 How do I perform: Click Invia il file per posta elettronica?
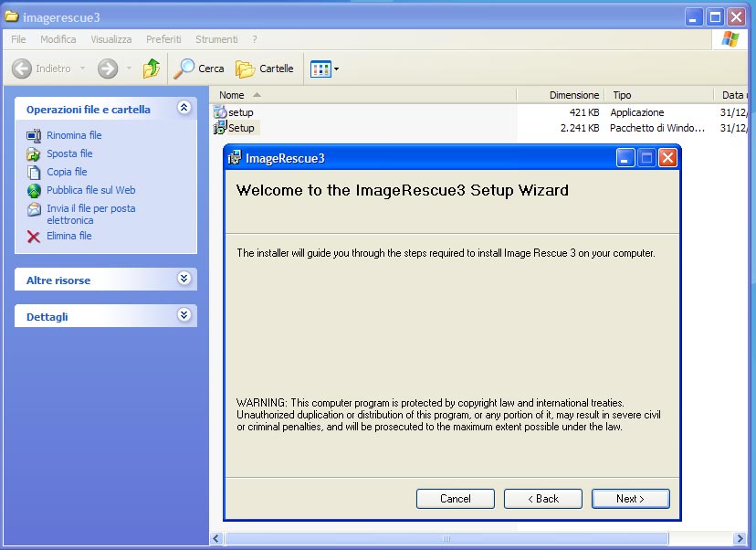pyautogui.click(x=91, y=214)
